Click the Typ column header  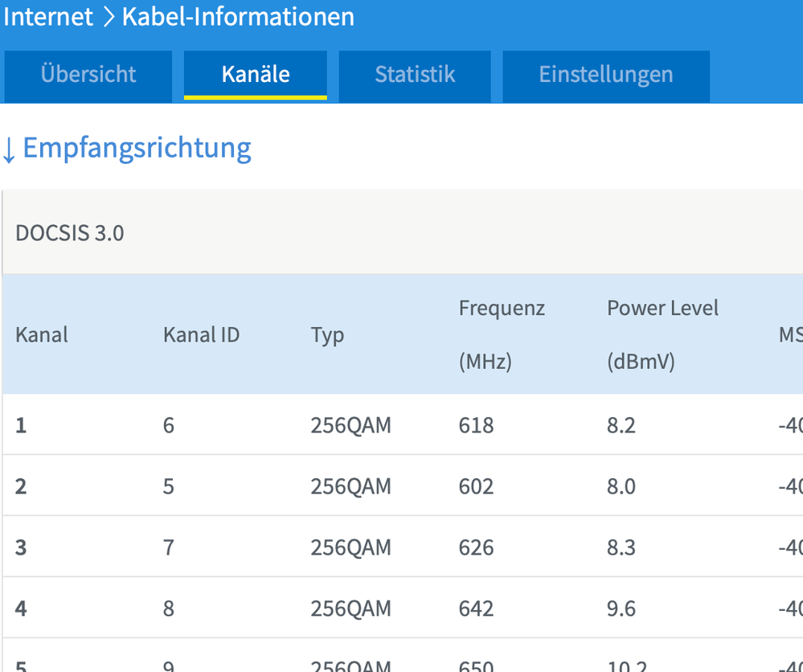327,335
